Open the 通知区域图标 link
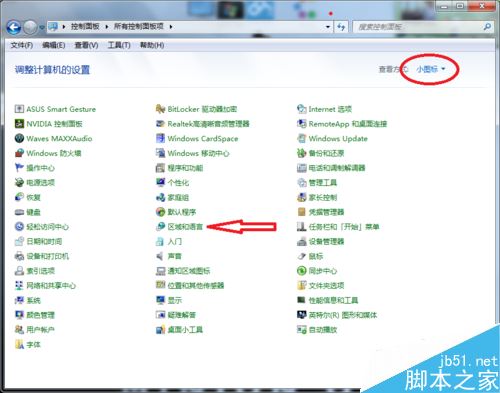The height and width of the screenshot is (393, 500). tap(189, 271)
